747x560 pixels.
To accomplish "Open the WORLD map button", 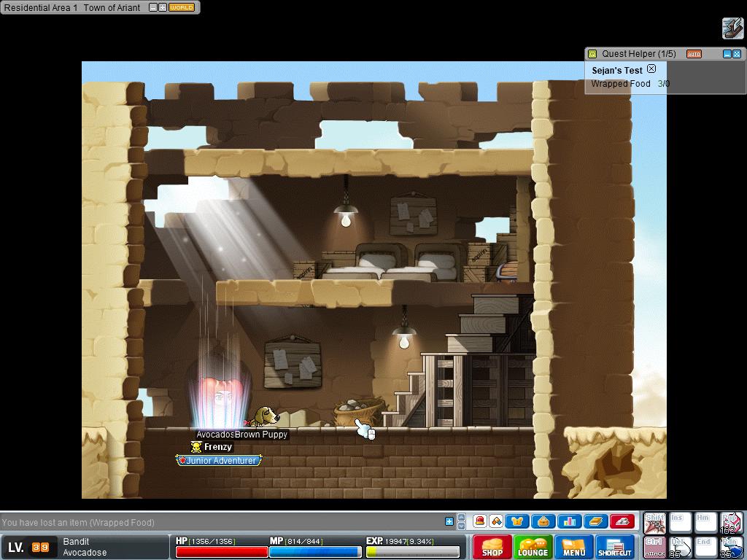I will (x=181, y=7).
